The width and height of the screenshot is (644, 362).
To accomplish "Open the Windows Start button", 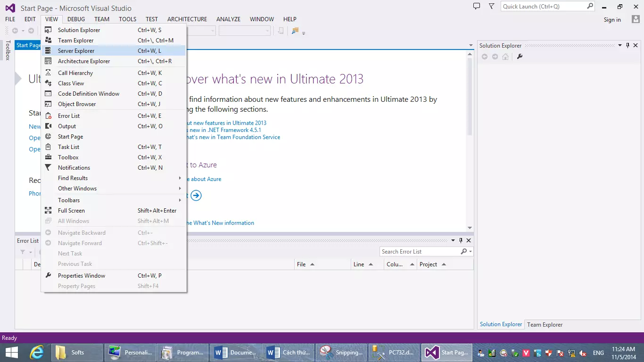I will click(11, 352).
